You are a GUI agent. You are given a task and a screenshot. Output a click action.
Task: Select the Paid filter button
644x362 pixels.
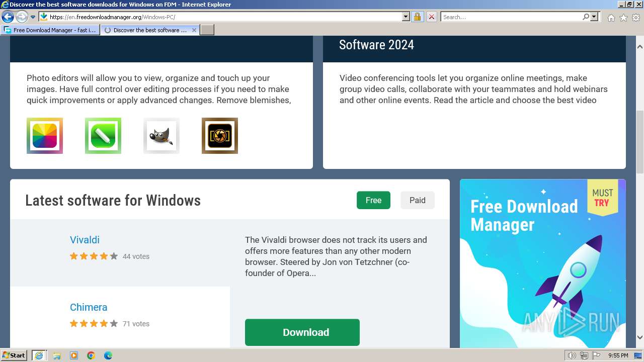(418, 200)
